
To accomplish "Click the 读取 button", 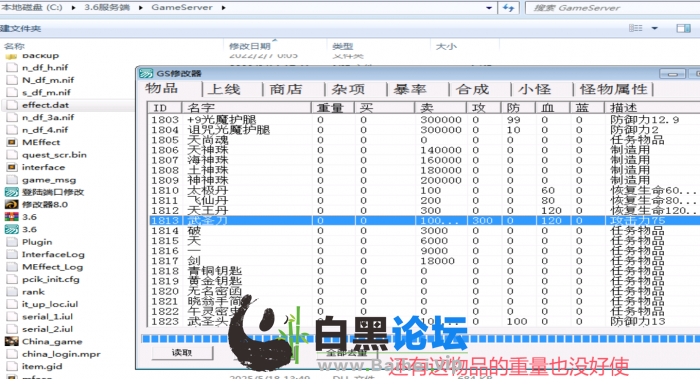I will point(182,353).
